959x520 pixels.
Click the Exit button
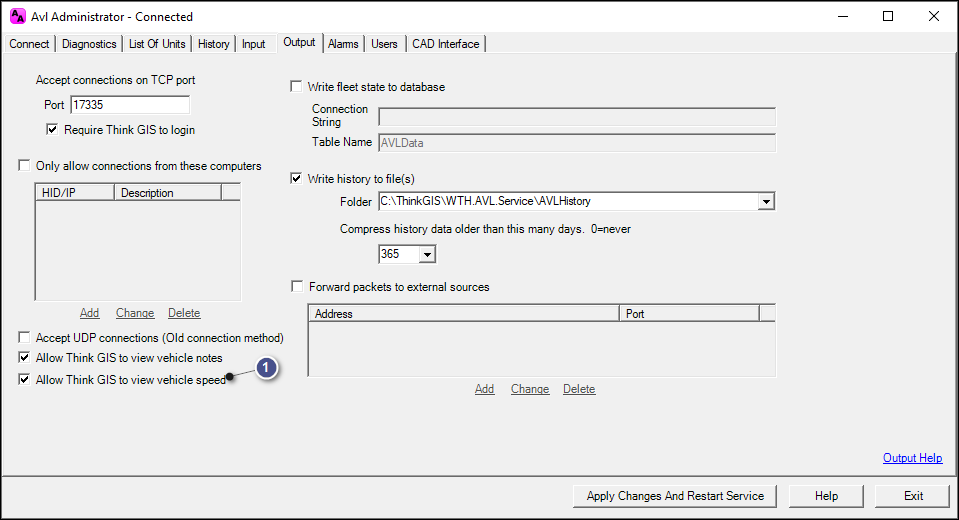[x=913, y=496]
